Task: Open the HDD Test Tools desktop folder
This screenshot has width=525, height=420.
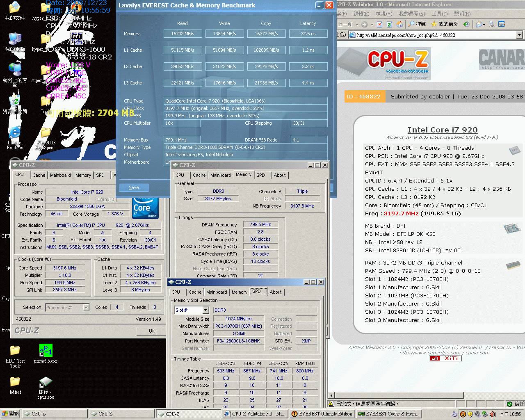Action: (15, 356)
